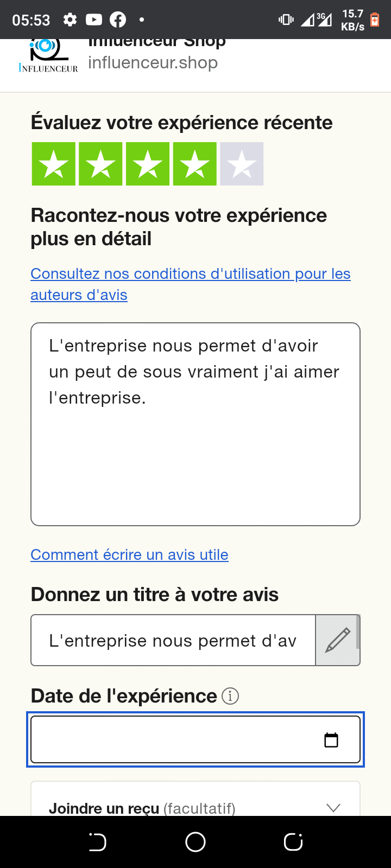This screenshot has width=391, height=868.
Task: Select the third rating star
Action: 148,164
